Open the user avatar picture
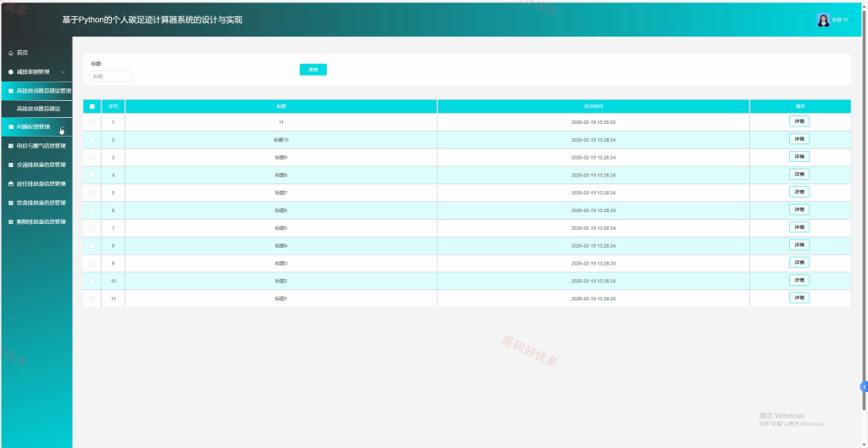The height and width of the screenshot is (448, 868). tap(823, 20)
